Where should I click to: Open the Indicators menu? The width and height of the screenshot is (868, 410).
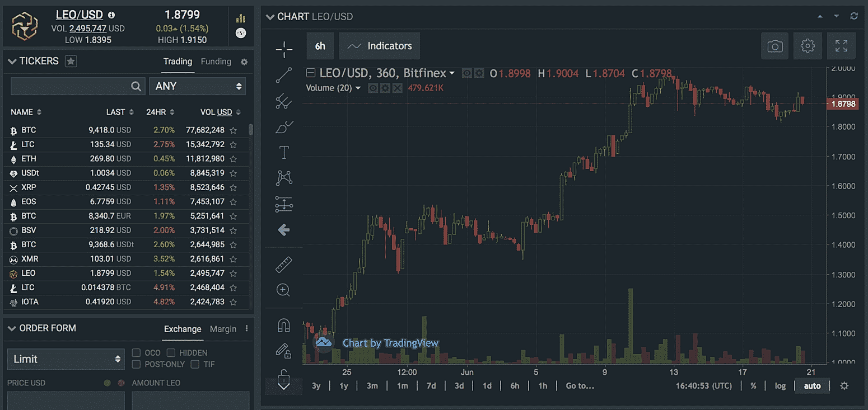[380, 46]
